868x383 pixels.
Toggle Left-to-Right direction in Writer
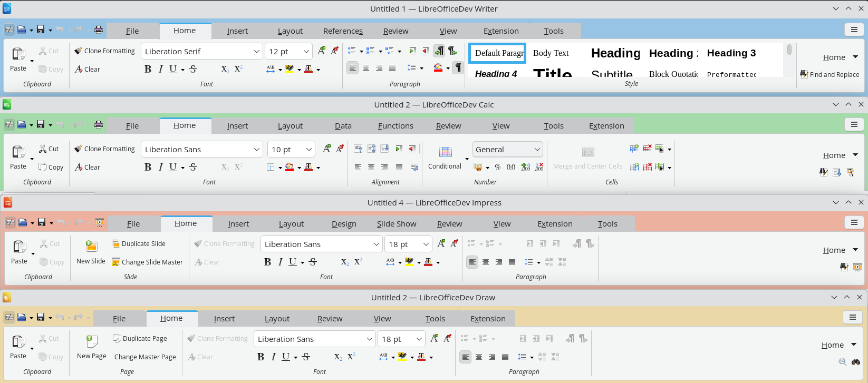pyautogui.click(x=439, y=51)
